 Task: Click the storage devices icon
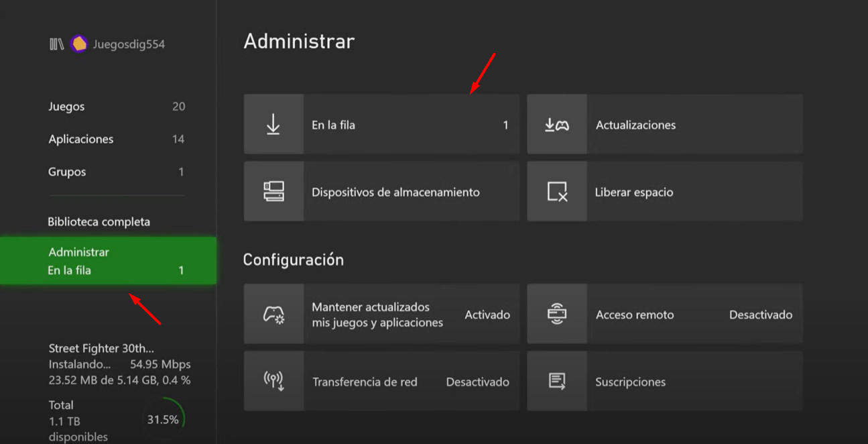273,192
